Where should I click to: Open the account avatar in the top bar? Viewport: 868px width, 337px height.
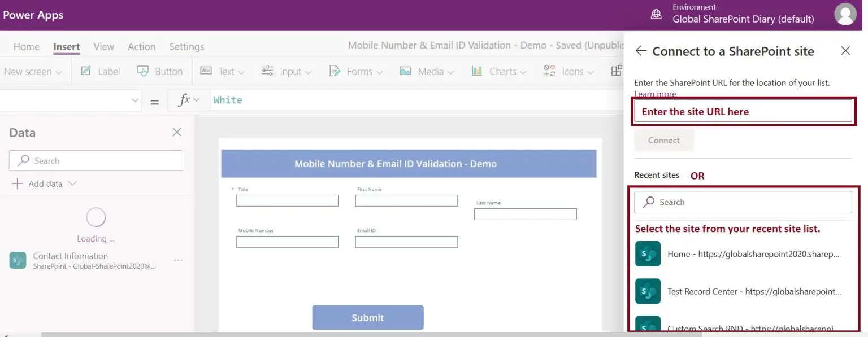(845, 15)
